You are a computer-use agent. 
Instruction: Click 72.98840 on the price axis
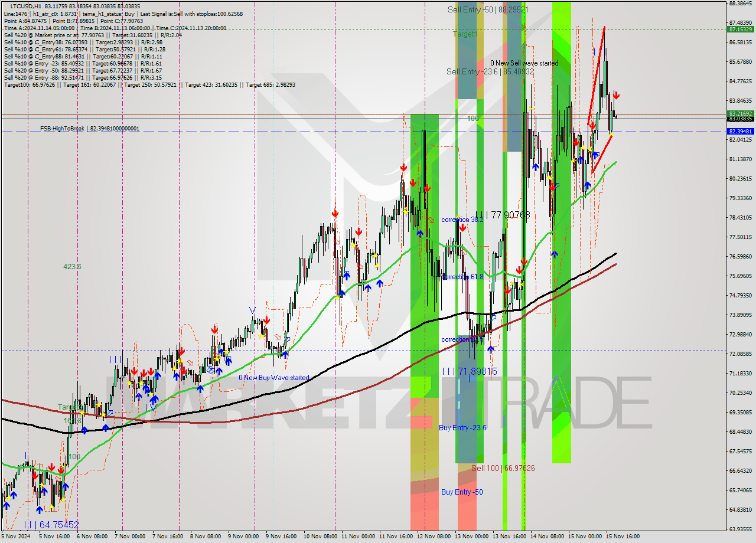[740, 335]
